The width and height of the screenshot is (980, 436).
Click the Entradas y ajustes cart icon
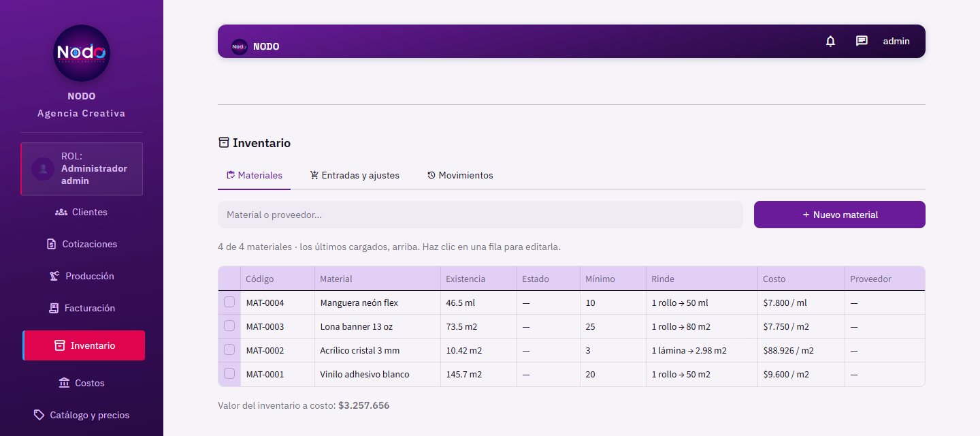(x=314, y=175)
